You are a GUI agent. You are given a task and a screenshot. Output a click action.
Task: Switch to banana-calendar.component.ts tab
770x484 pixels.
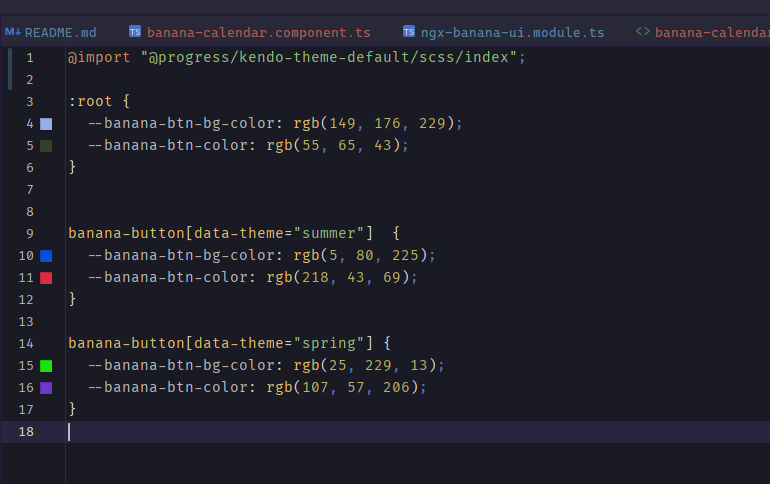point(249,32)
